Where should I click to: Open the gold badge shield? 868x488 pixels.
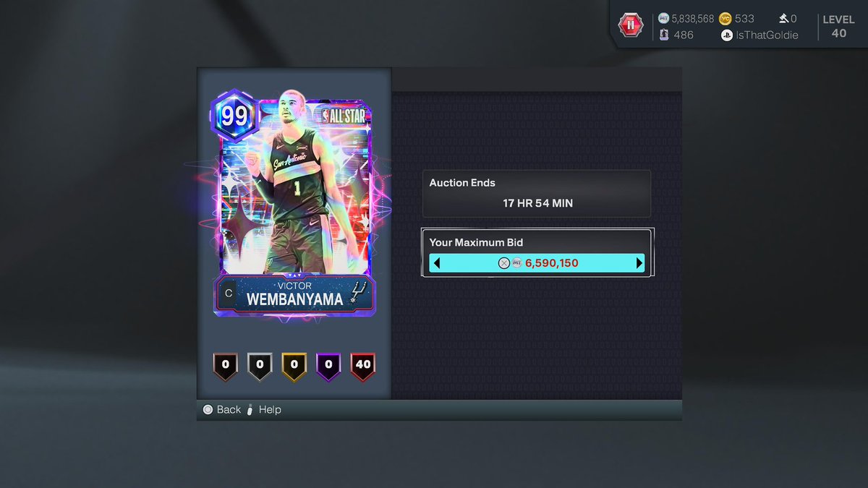point(294,367)
